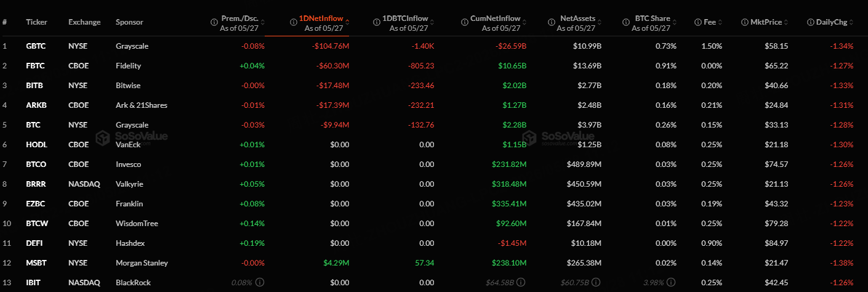868x292 pixels.
Task: Open the GBTC ticker row
Action: click(434, 46)
